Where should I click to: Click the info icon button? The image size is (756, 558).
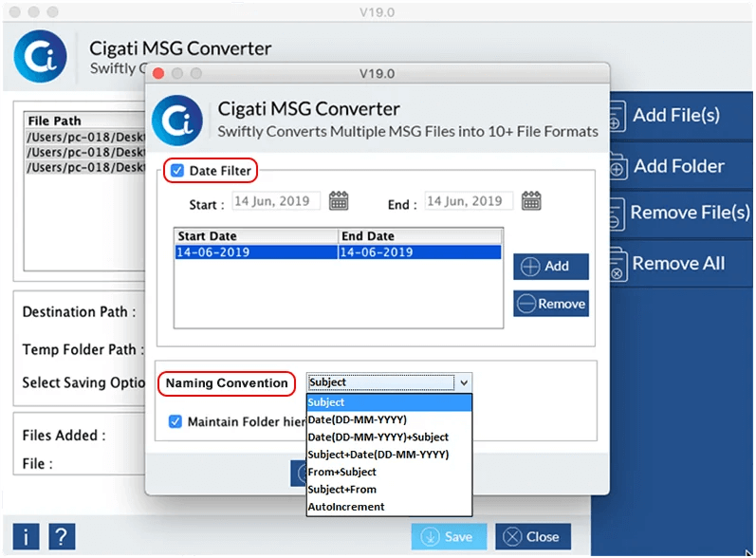pos(26,536)
